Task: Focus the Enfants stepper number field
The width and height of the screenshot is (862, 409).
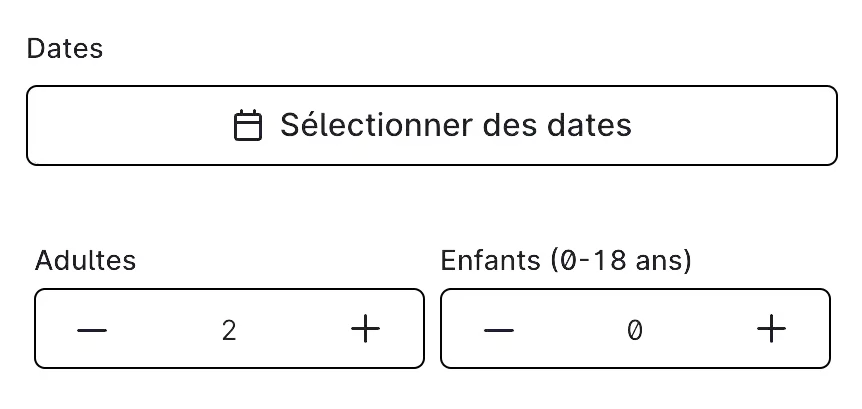Action: 635,330
